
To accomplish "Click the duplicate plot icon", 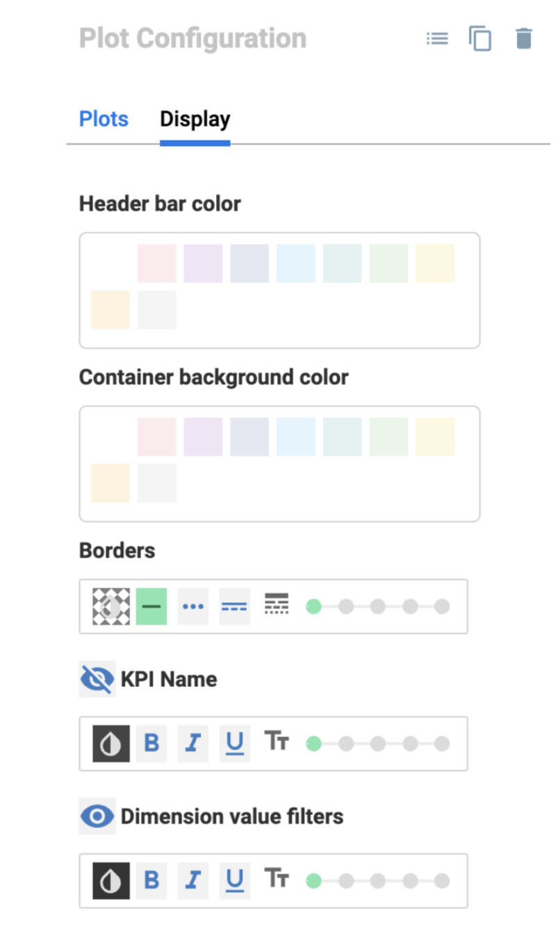I will pyautogui.click(x=480, y=38).
